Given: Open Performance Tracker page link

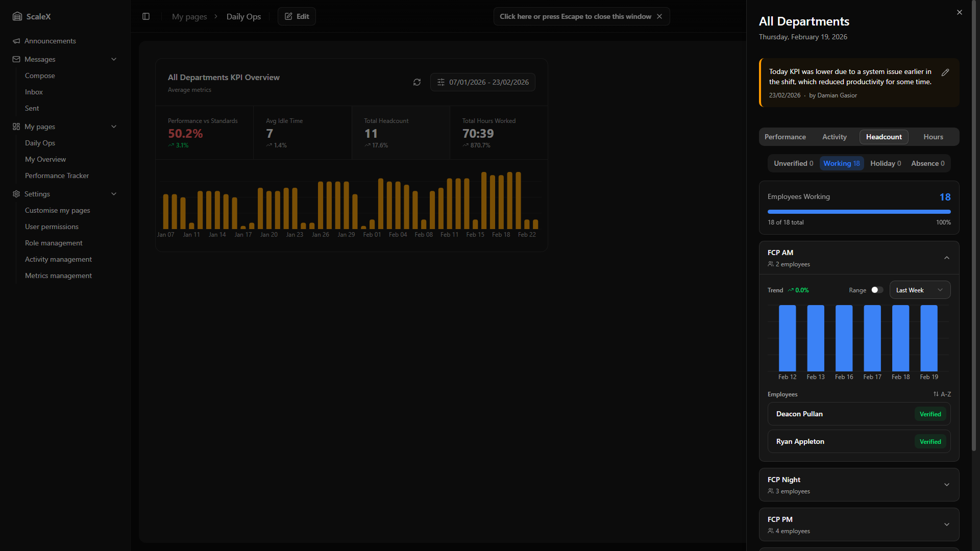Looking at the screenshot, I should (57, 176).
